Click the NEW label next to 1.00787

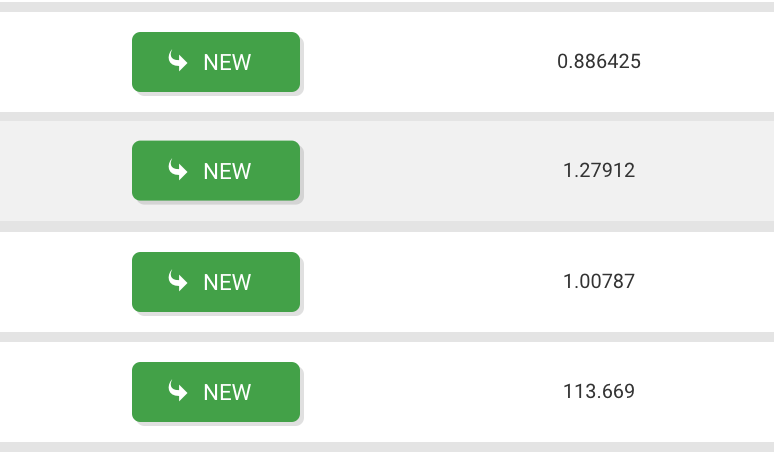[x=228, y=282]
